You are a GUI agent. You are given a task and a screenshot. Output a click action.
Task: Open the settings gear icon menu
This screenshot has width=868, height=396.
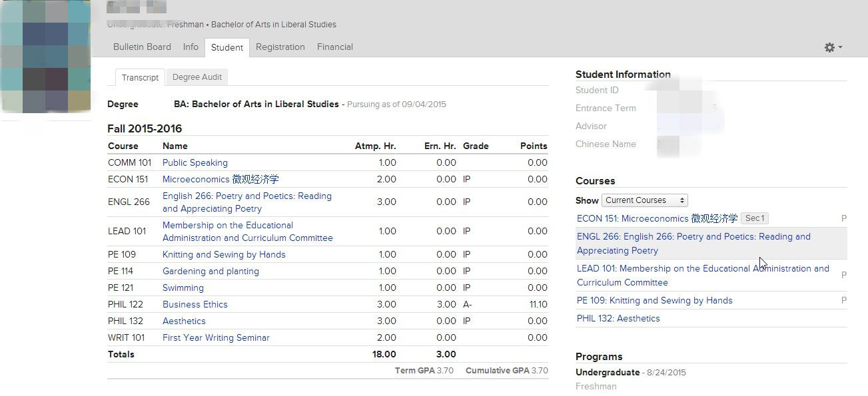833,47
